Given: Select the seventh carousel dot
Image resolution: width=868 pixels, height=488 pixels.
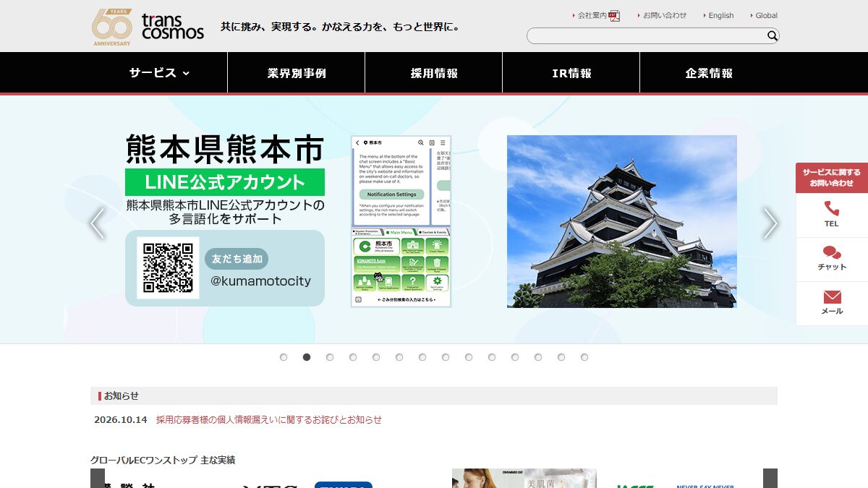Looking at the screenshot, I should pos(422,357).
